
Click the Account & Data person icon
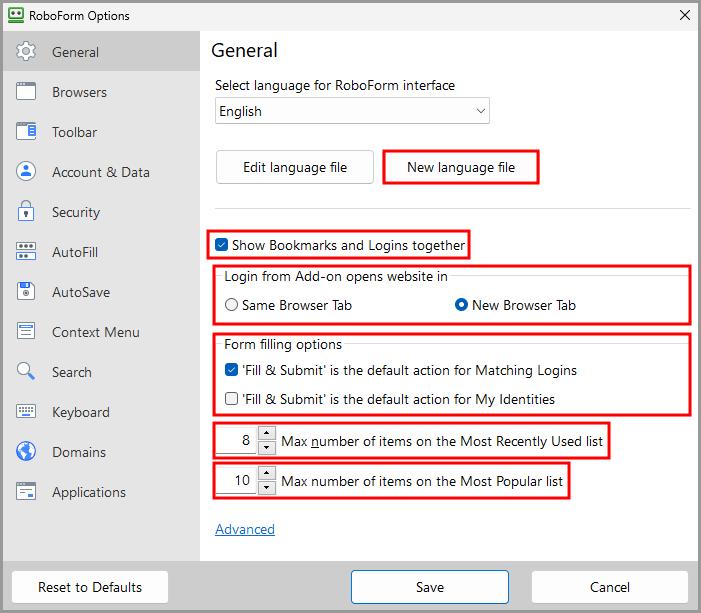point(26,171)
